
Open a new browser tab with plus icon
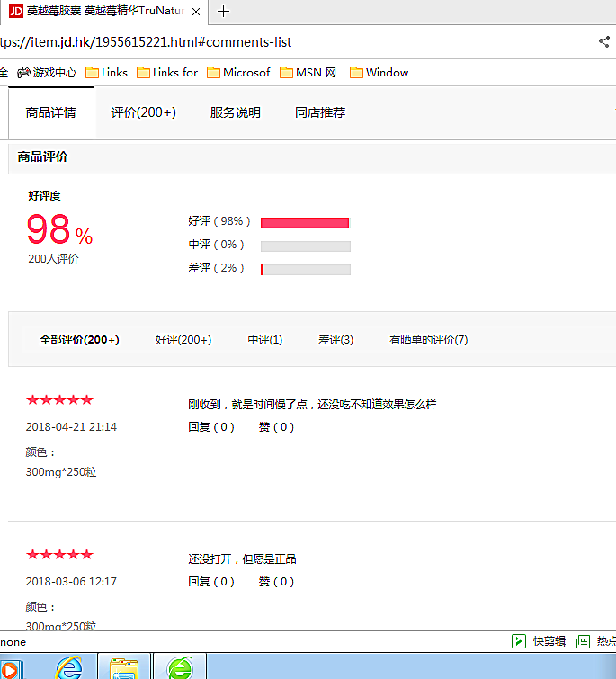224,12
